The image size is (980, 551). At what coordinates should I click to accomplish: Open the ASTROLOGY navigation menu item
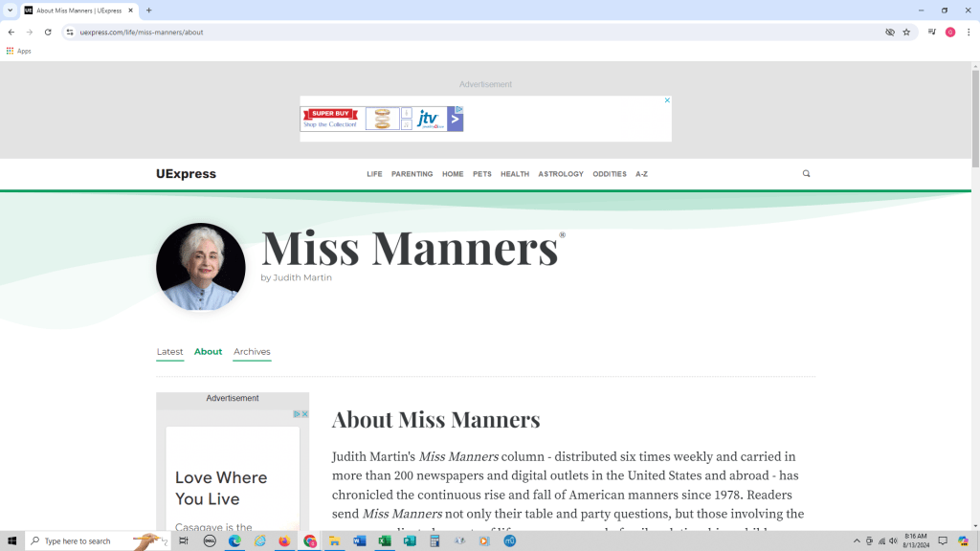coord(560,174)
